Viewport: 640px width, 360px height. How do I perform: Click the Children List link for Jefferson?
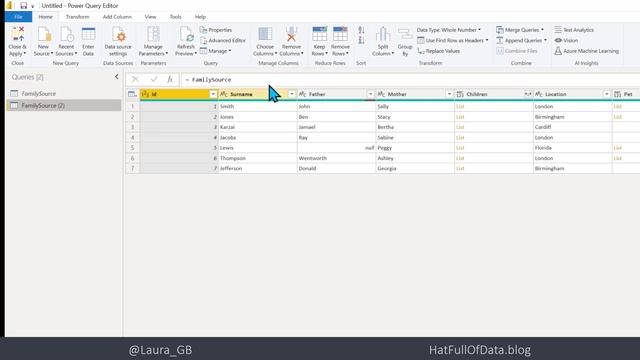click(460, 169)
